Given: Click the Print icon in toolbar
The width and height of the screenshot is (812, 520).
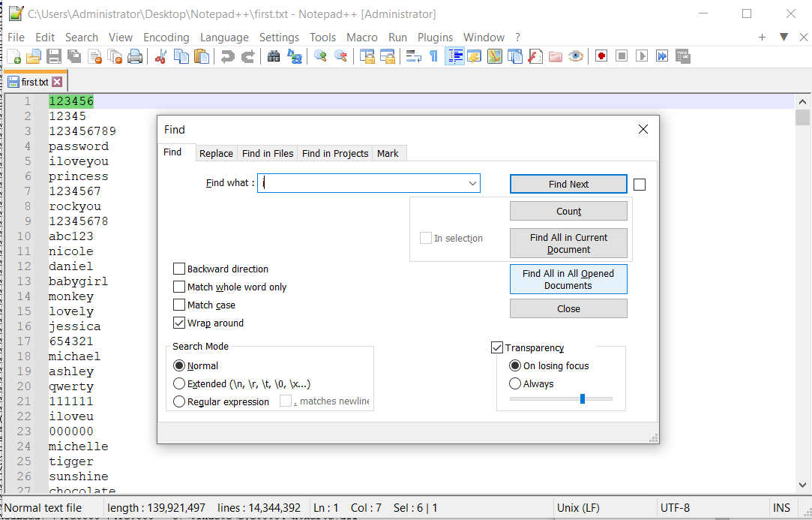Looking at the screenshot, I should coord(135,56).
